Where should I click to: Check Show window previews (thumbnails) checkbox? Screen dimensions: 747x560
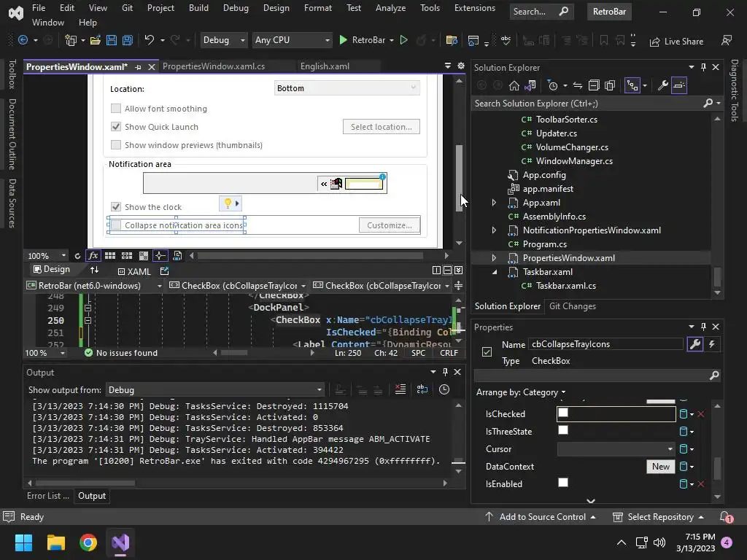click(x=116, y=145)
